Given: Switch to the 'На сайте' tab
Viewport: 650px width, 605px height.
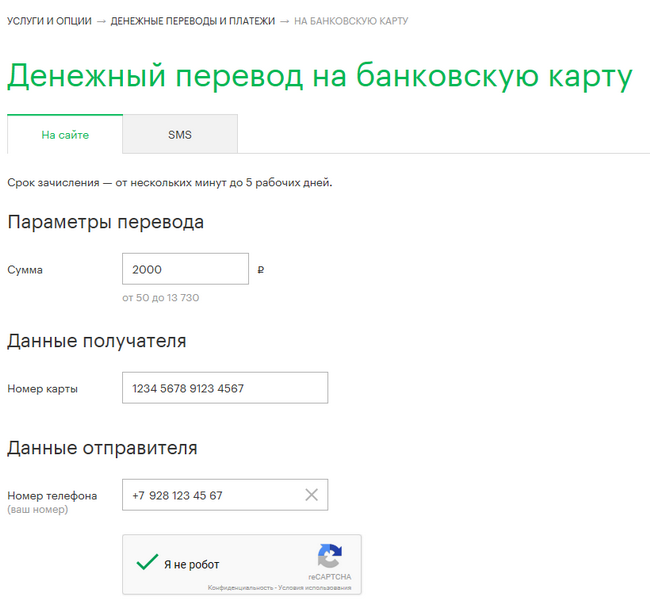Looking at the screenshot, I should pos(65,134).
